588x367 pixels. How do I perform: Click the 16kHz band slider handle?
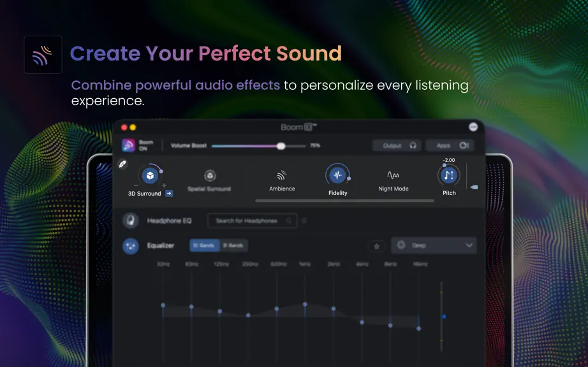(x=419, y=328)
